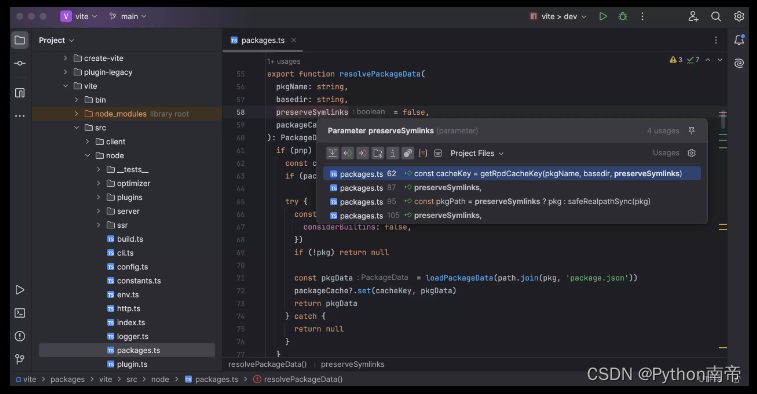Screen dimensions: 757x394
Task: Click the green checkmark 7 indicator
Action: (x=693, y=60)
